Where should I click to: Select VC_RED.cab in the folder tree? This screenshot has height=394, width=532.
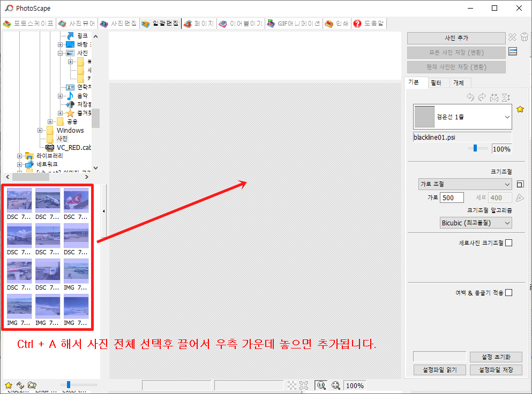click(x=73, y=148)
